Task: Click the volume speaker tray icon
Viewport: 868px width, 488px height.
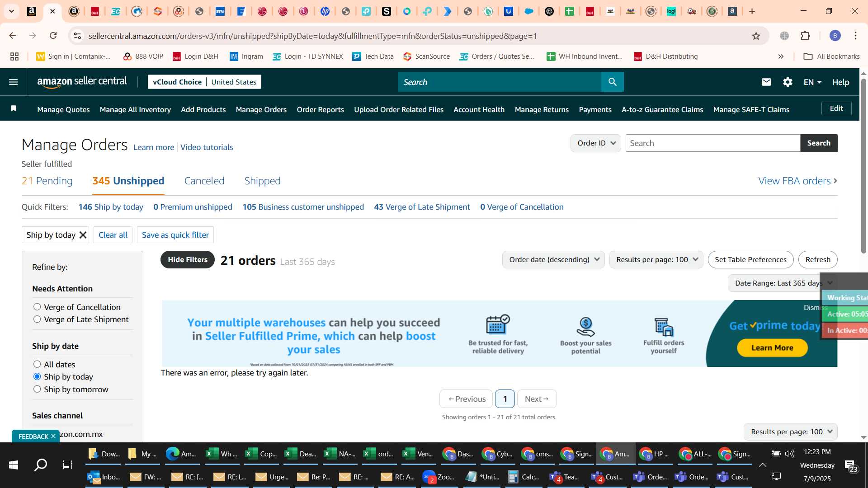Action: tap(790, 453)
